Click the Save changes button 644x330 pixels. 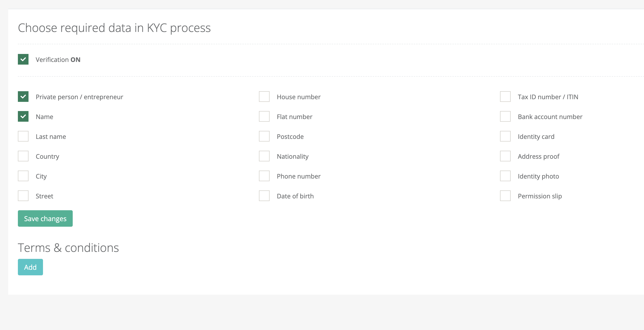pos(45,218)
